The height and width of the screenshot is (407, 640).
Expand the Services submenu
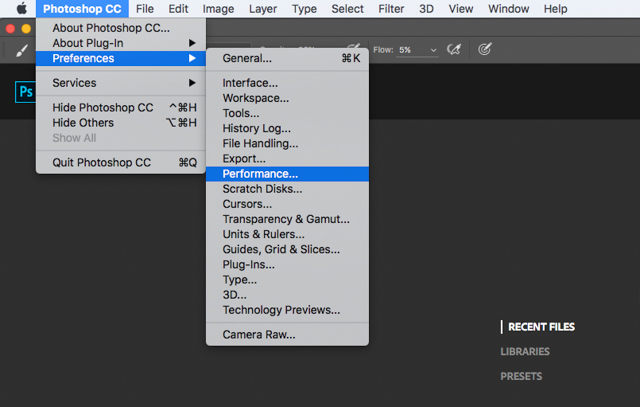point(121,83)
